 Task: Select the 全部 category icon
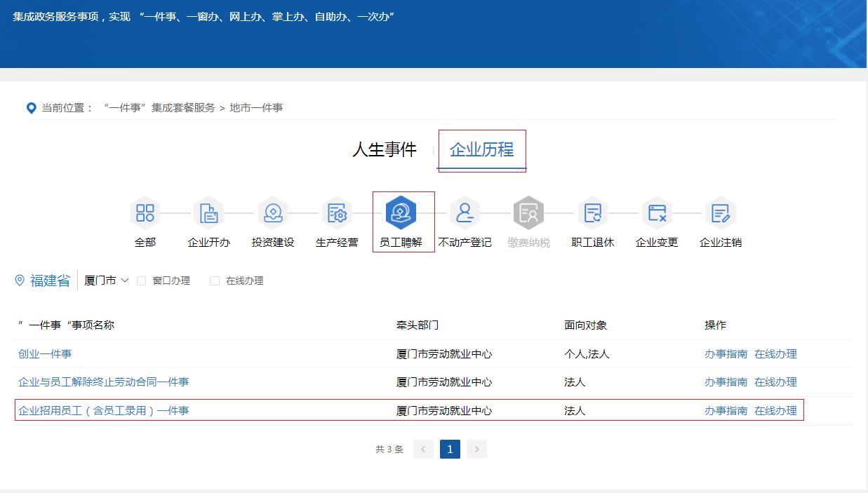tap(145, 213)
